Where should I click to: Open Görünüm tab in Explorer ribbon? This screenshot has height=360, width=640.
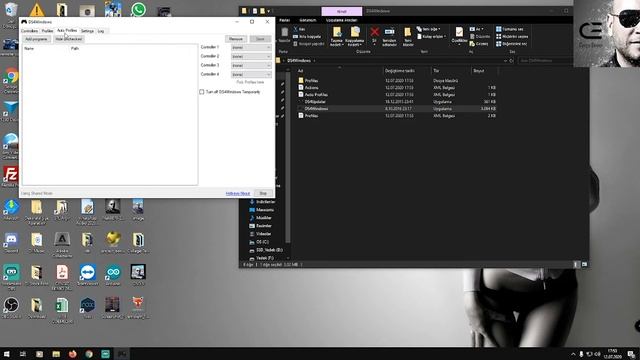tap(308, 20)
